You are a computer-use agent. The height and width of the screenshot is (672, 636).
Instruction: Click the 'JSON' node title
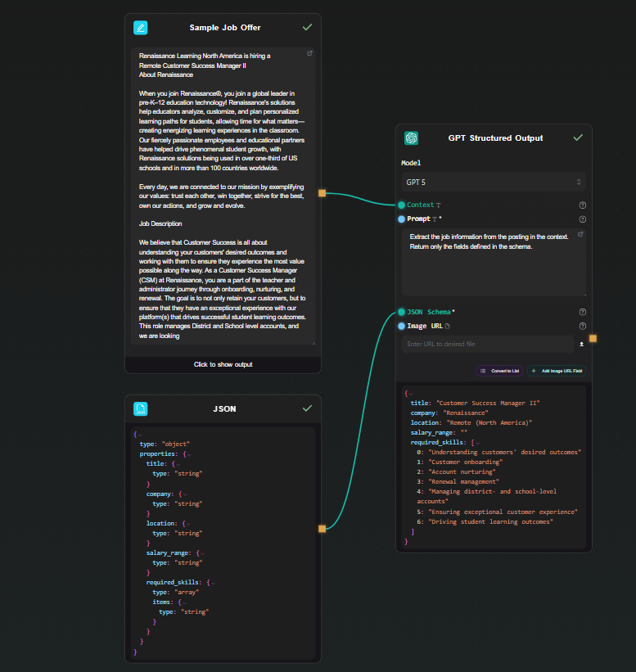pyautogui.click(x=224, y=409)
